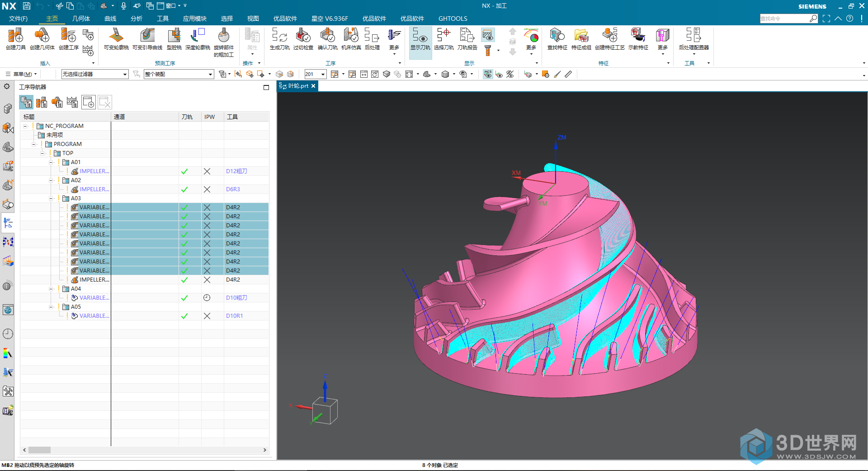Click 生成刀轨 (Generate tool path)
The width and height of the screenshot is (868, 471).
(279, 39)
